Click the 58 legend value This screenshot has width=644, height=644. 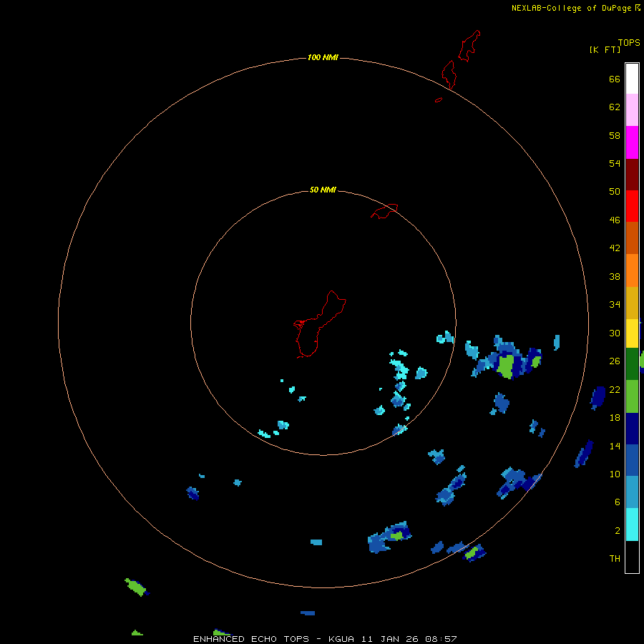tap(615, 135)
